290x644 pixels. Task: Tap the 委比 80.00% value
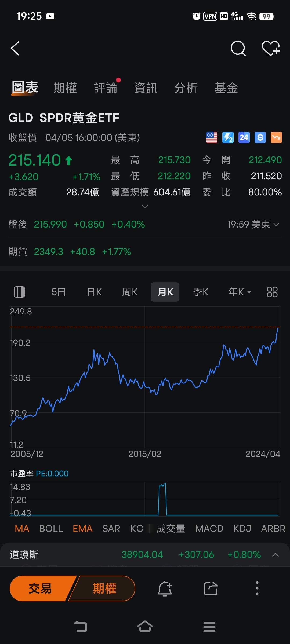(x=265, y=192)
